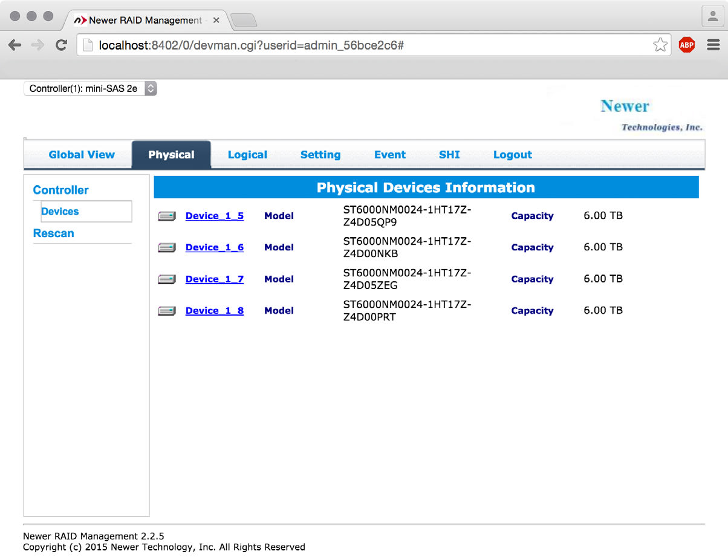This screenshot has height=560, width=728.
Task: Open the Logical tab
Action: click(247, 155)
